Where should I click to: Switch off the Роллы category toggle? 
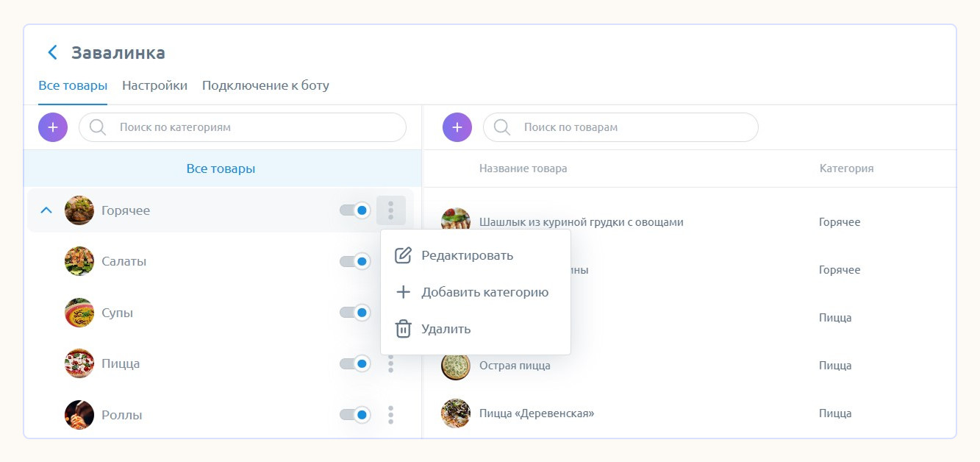coord(354,415)
